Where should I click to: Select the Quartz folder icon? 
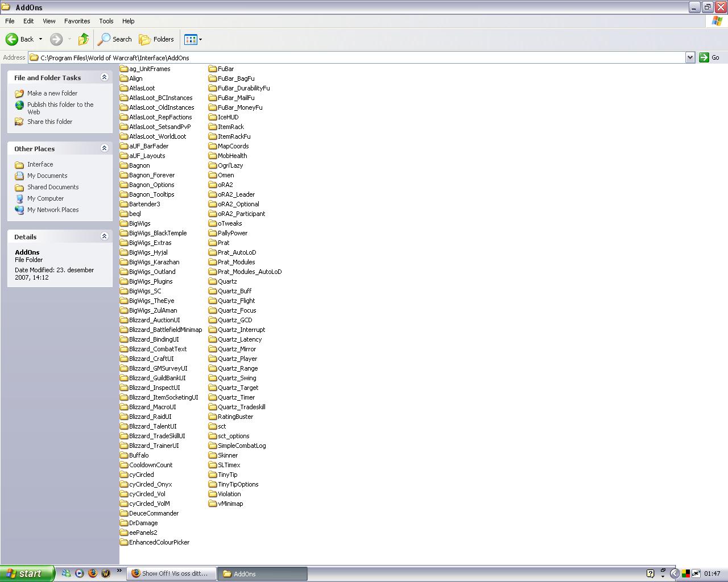[x=213, y=281]
